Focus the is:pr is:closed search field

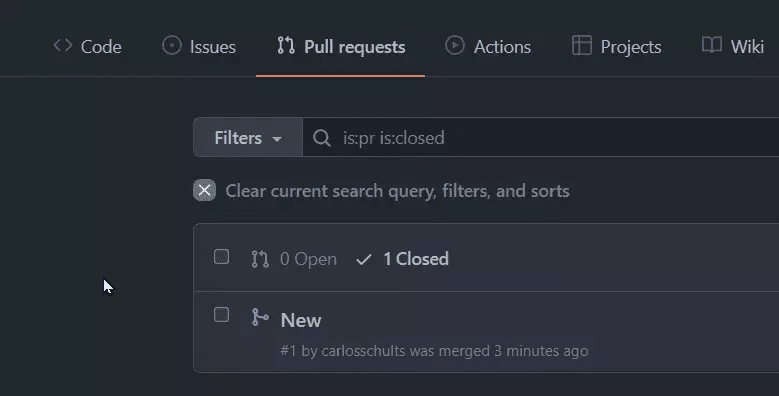pyautogui.click(x=541, y=138)
